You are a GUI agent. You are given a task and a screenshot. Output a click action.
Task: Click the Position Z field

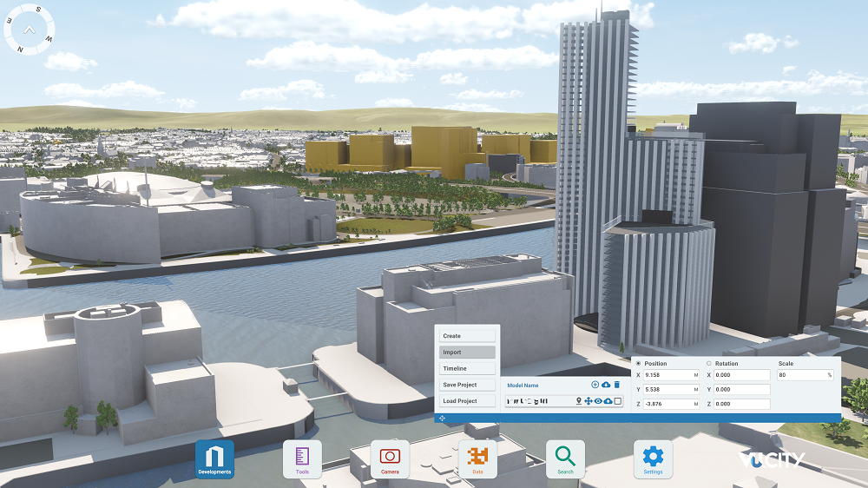(672, 404)
